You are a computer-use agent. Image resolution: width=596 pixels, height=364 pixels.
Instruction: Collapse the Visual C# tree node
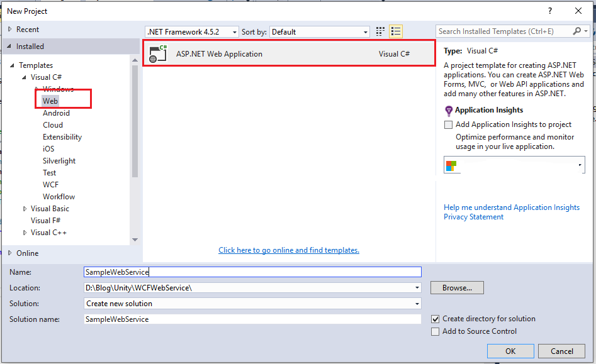click(24, 77)
